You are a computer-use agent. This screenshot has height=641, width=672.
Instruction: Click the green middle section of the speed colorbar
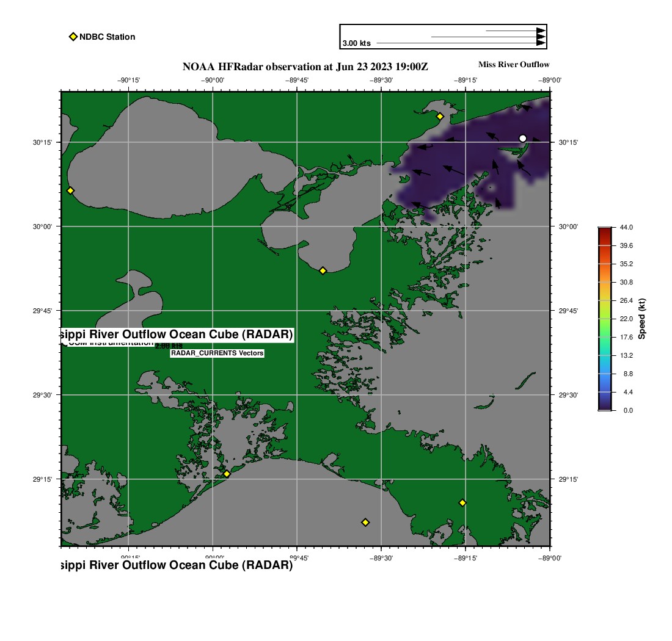tap(604, 324)
